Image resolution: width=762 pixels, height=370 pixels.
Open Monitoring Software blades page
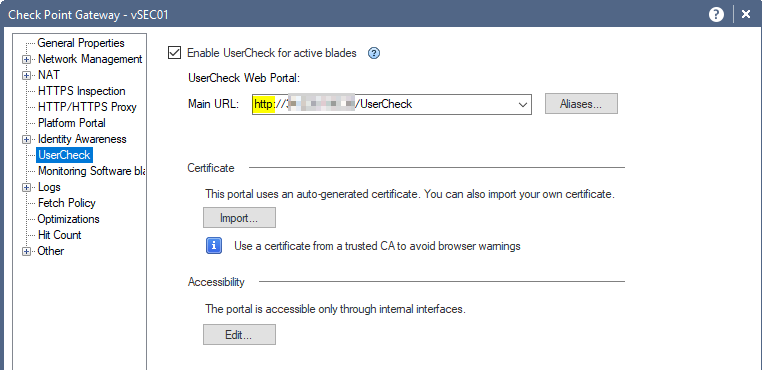click(91, 171)
